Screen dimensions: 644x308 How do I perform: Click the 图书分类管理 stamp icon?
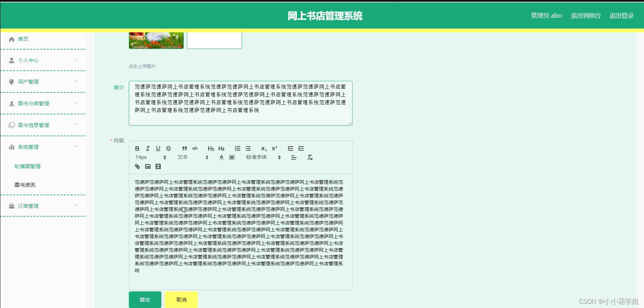pos(11,103)
